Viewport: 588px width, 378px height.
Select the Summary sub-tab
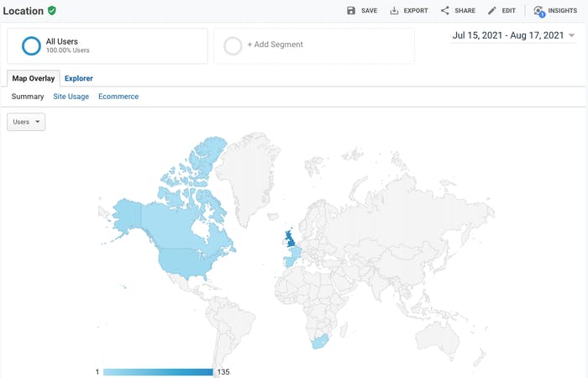(x=28, y=97)
